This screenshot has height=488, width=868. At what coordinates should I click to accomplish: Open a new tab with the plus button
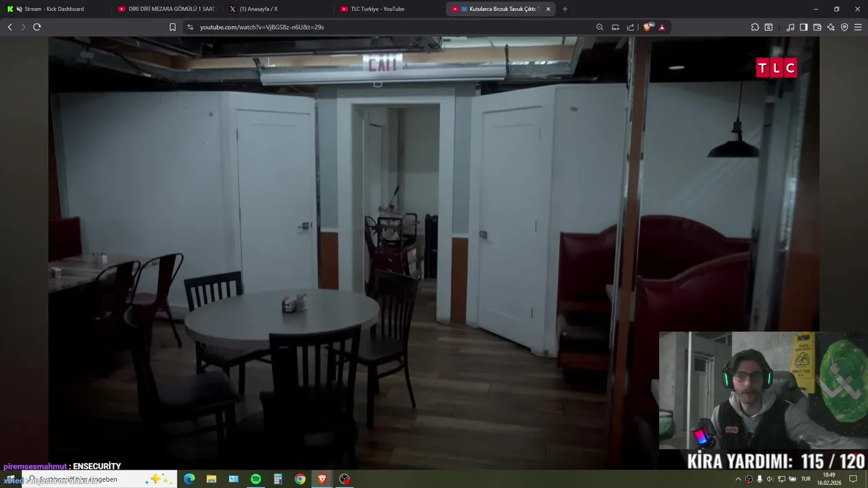pos(565,9)
